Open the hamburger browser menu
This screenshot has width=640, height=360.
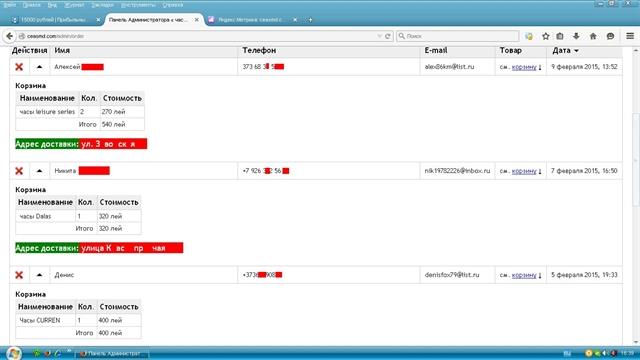630,36
